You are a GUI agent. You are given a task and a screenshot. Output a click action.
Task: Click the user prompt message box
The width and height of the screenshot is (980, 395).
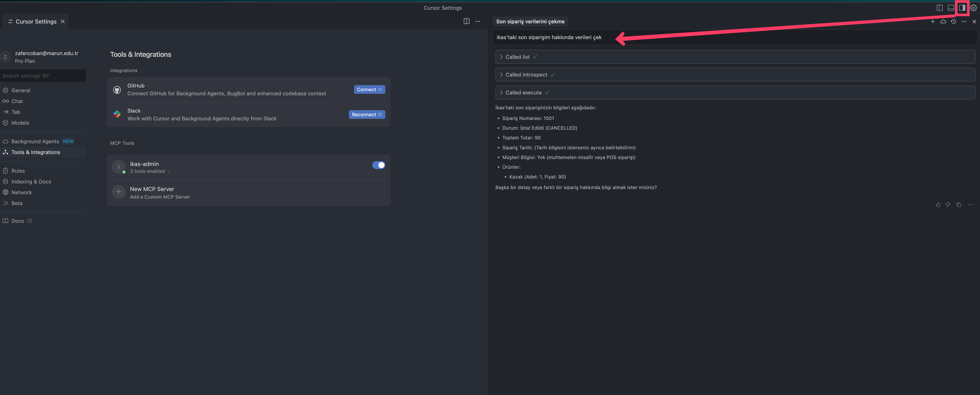click(735, 37)
